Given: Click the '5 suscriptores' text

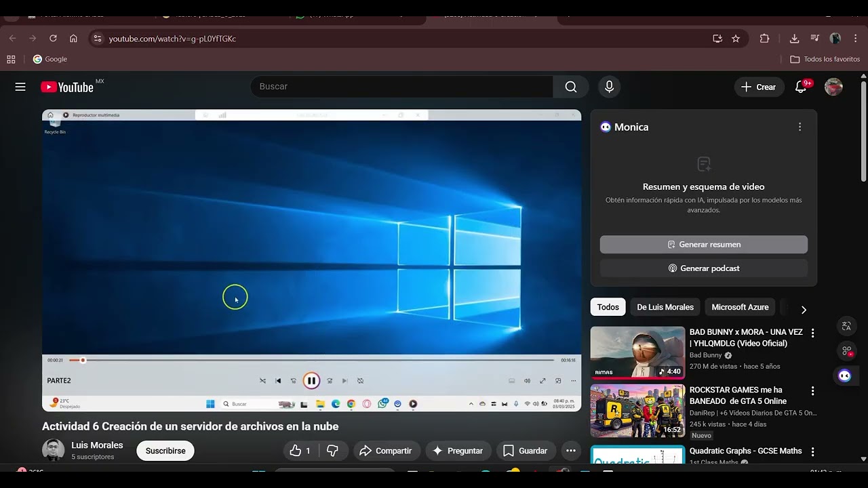Looking at the screenshot, I should point(93,457).
